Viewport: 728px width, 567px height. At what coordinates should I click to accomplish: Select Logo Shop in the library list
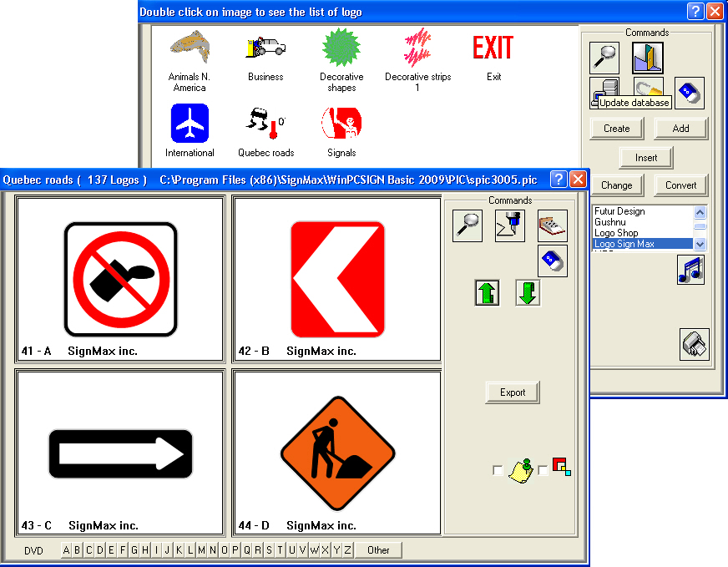616,233
